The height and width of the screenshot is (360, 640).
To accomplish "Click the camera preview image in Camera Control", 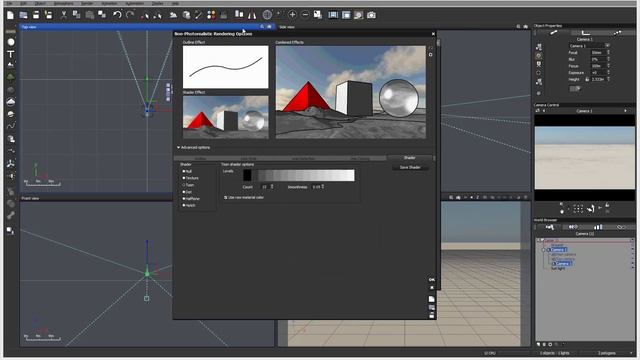I will pos(584,158).
